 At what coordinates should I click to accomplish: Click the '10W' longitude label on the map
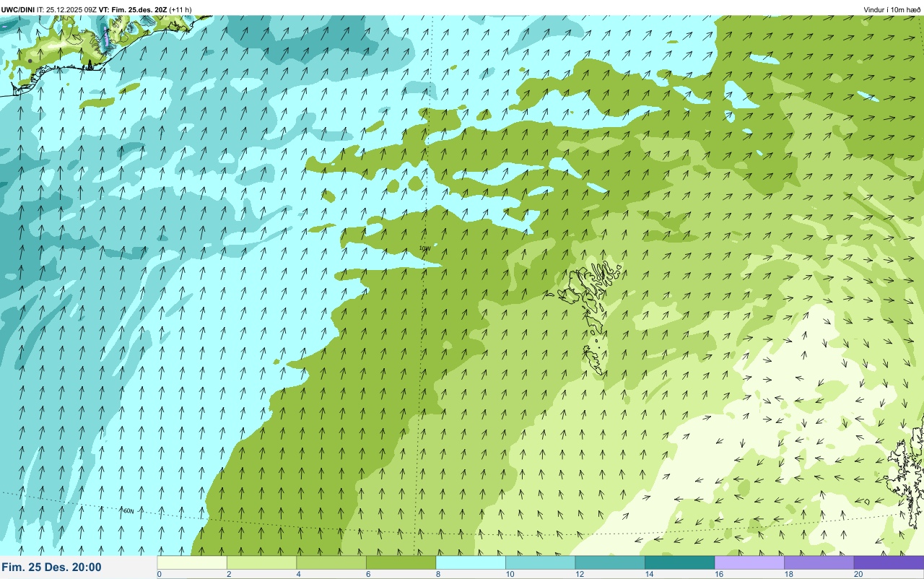(424, 248)
